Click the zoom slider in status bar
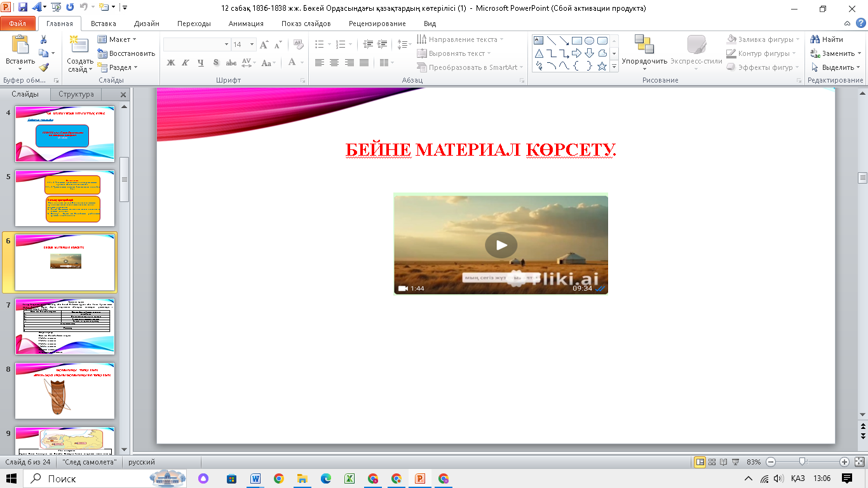 click(x=803, y=462)
